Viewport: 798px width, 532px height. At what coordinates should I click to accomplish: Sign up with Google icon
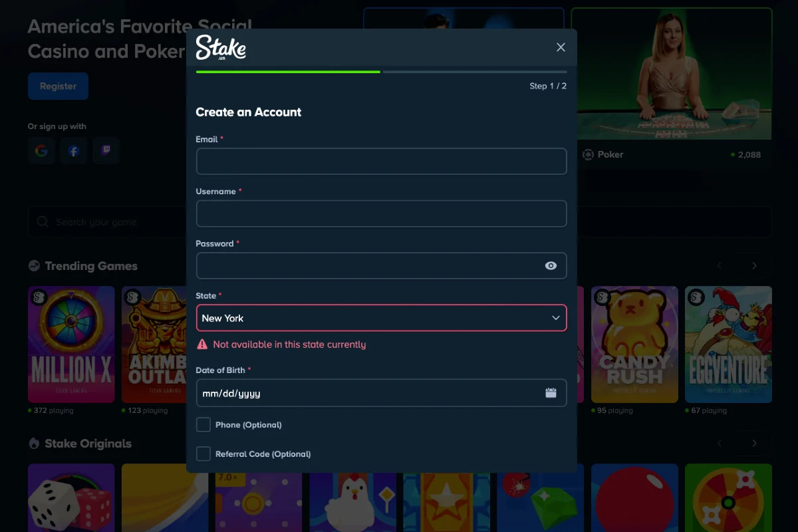coord(41,151)
